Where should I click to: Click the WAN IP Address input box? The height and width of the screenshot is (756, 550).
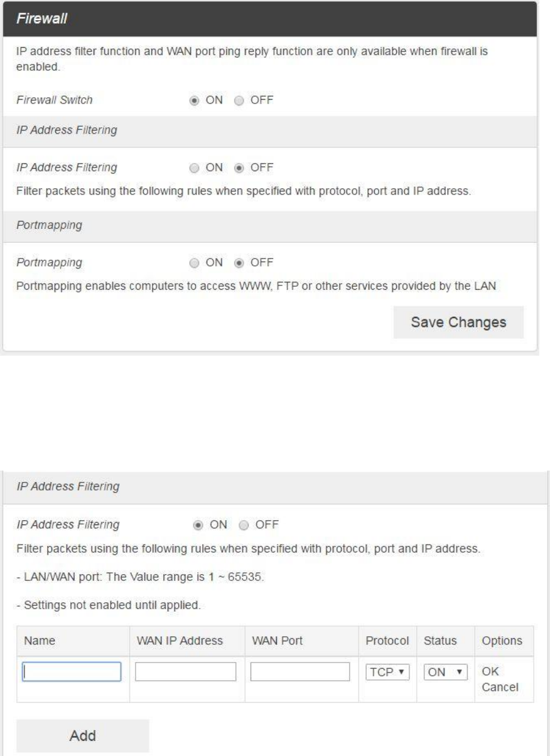click(x=186, y=672)
